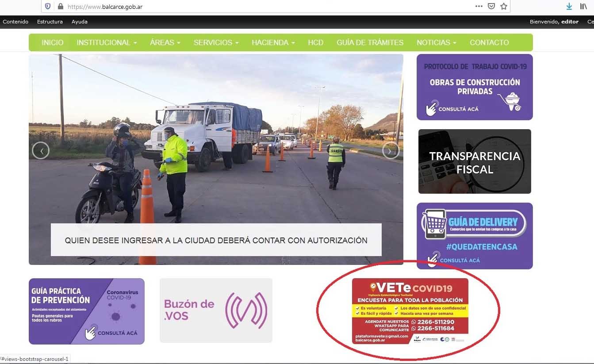This screenshot has height=364, width=594.
Task: Open the Estructura admin menu
Action: click(50, 22)
